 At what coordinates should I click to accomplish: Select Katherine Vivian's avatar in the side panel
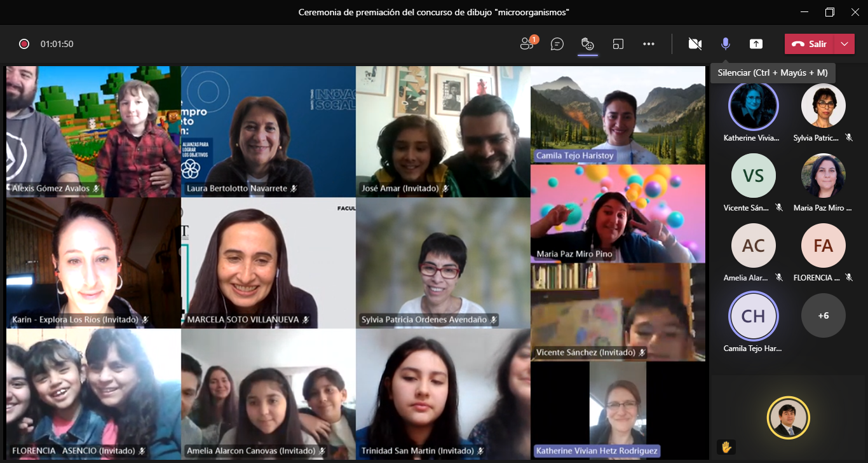point(753,106)
